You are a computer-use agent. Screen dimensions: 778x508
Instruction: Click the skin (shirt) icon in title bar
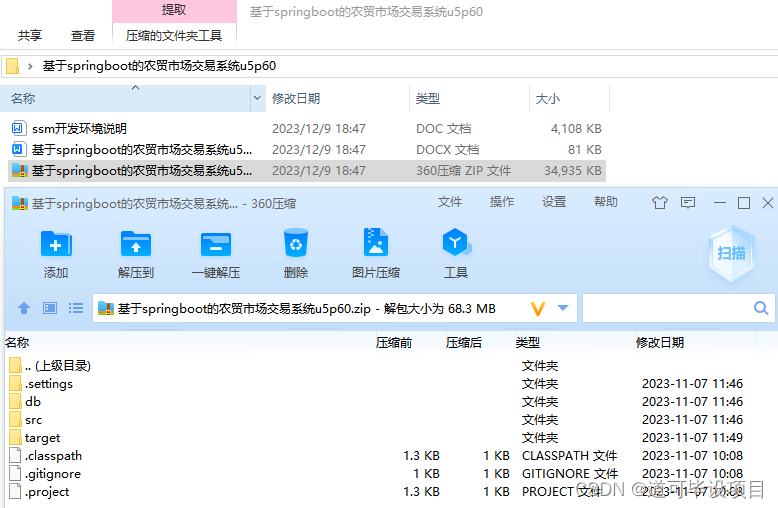659,202
